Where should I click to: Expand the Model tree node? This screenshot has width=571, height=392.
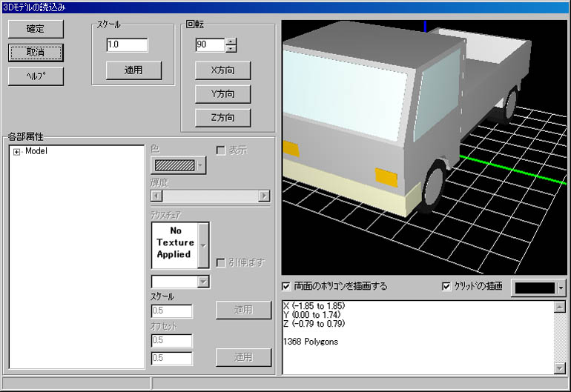pos(16,152)
